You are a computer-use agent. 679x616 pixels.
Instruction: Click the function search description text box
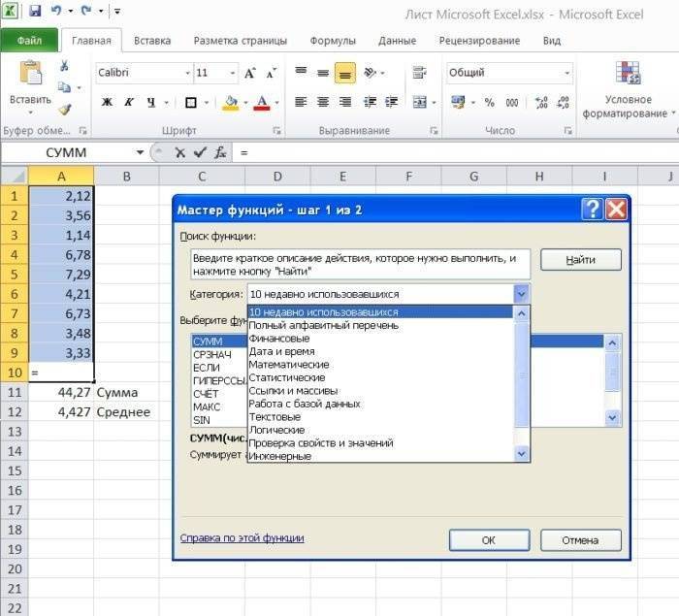pos(360,264)
